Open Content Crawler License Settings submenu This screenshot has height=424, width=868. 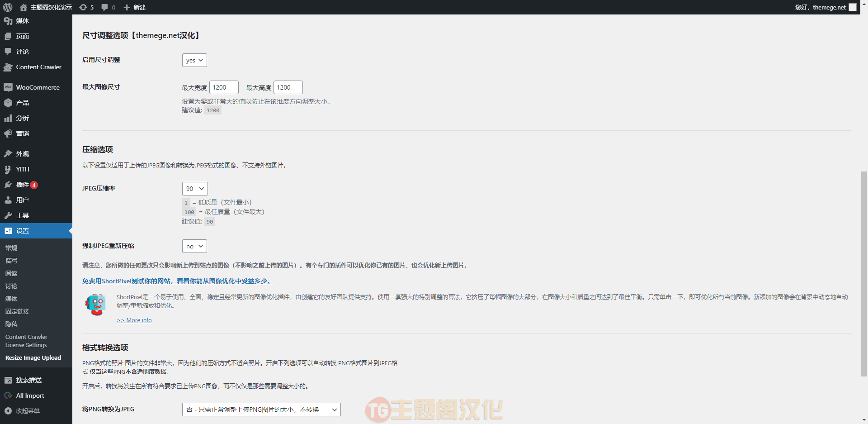[x=26, y=341]
